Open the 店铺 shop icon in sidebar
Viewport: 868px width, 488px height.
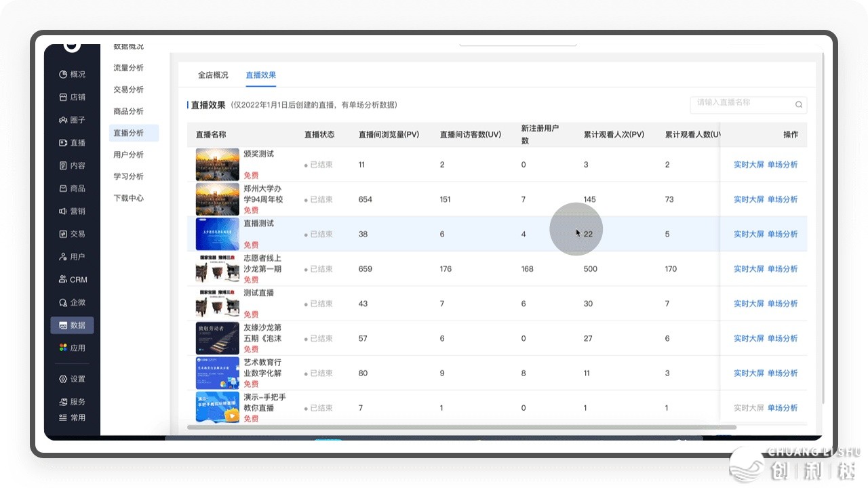(x=63, y=97)
